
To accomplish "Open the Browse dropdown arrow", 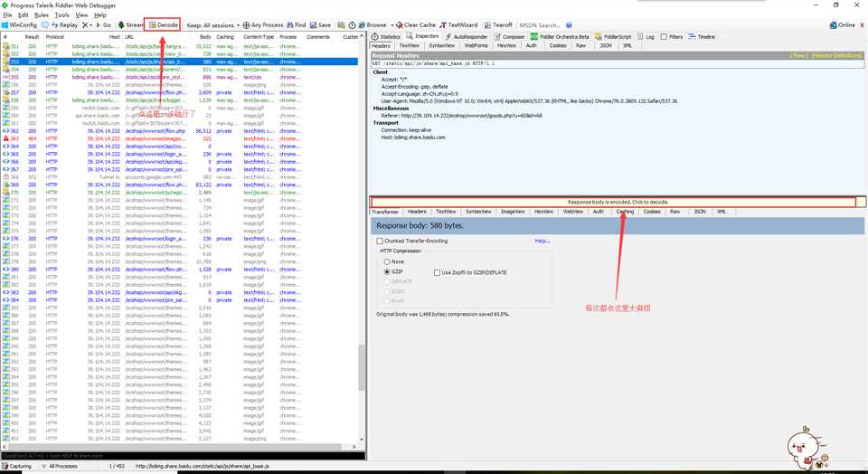I will pos(392,25).
